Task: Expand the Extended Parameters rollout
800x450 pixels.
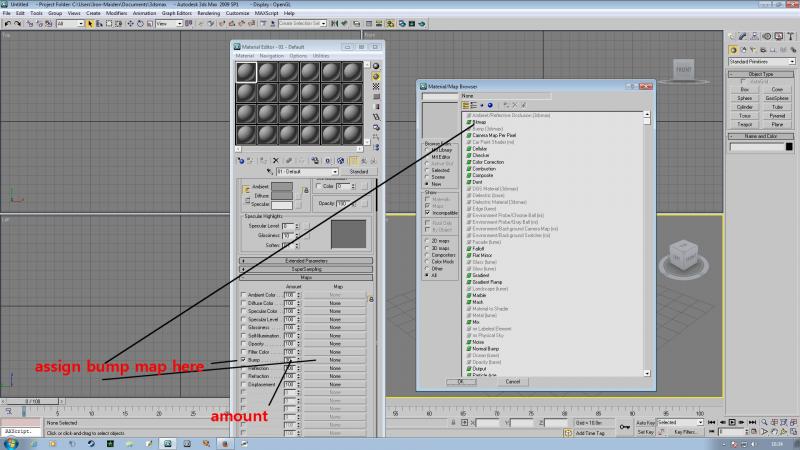Action: coord(306,261)
